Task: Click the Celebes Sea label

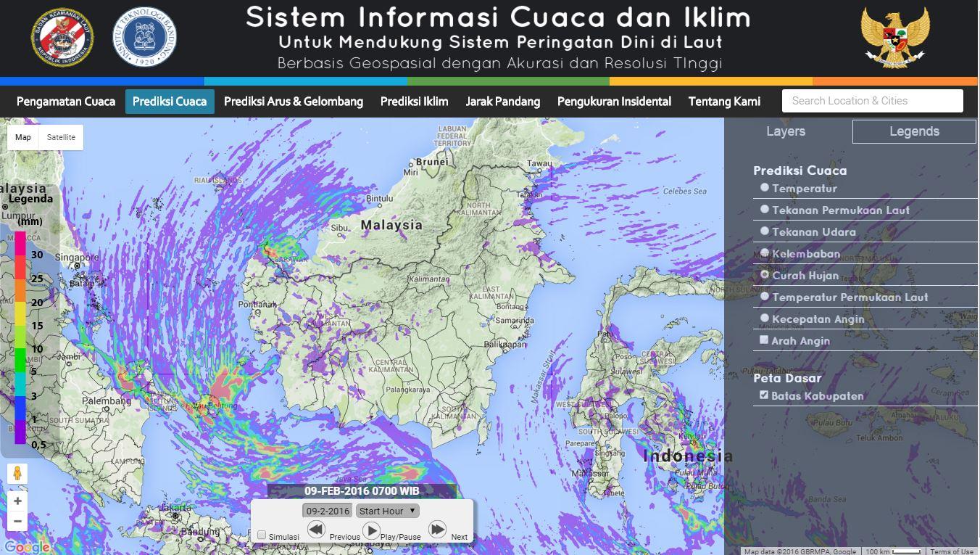Action: tap(684, 192)
